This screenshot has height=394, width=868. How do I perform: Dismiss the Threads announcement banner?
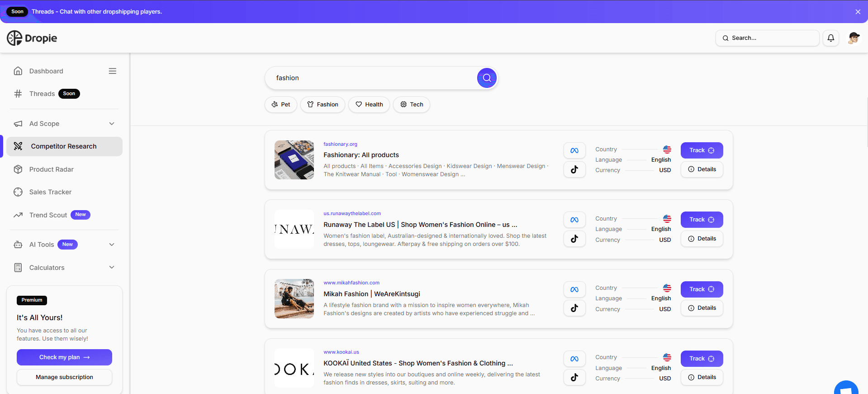point(858,12)
